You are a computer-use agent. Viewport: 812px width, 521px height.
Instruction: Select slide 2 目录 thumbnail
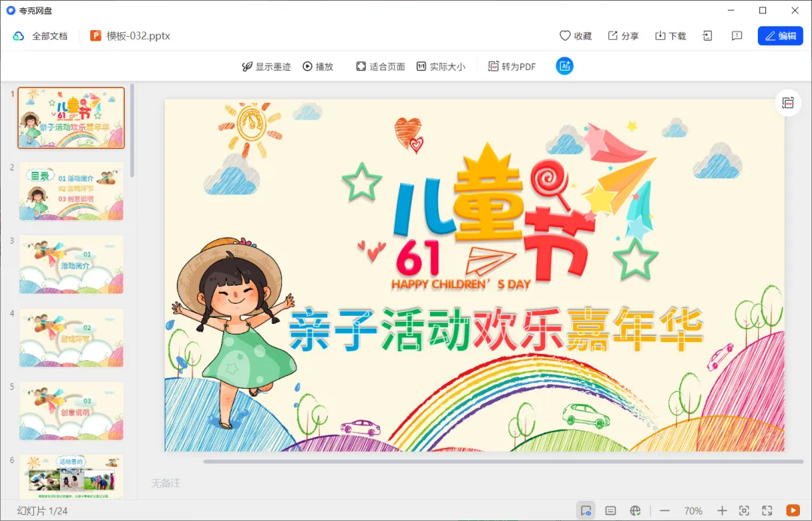click(x=71, y=191)
